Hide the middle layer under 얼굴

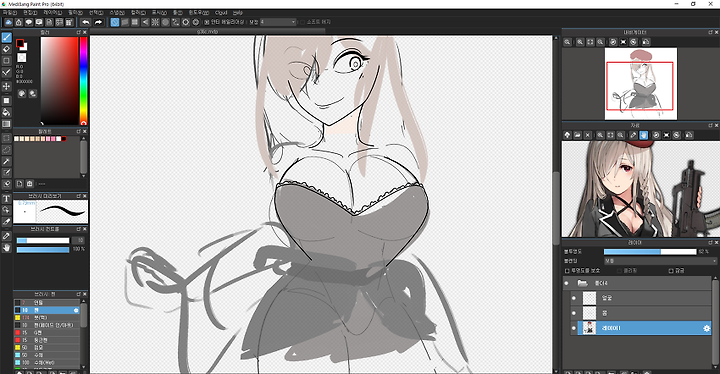[574, 313]
